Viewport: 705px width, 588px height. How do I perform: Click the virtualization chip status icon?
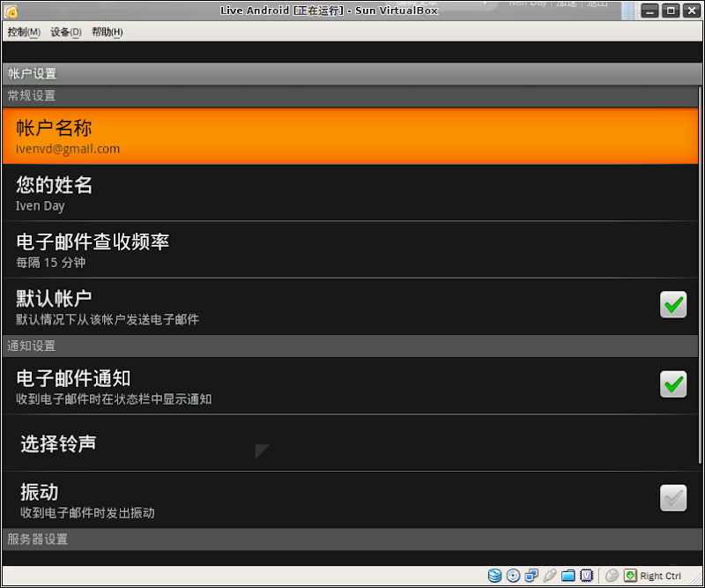coord(586,576)
